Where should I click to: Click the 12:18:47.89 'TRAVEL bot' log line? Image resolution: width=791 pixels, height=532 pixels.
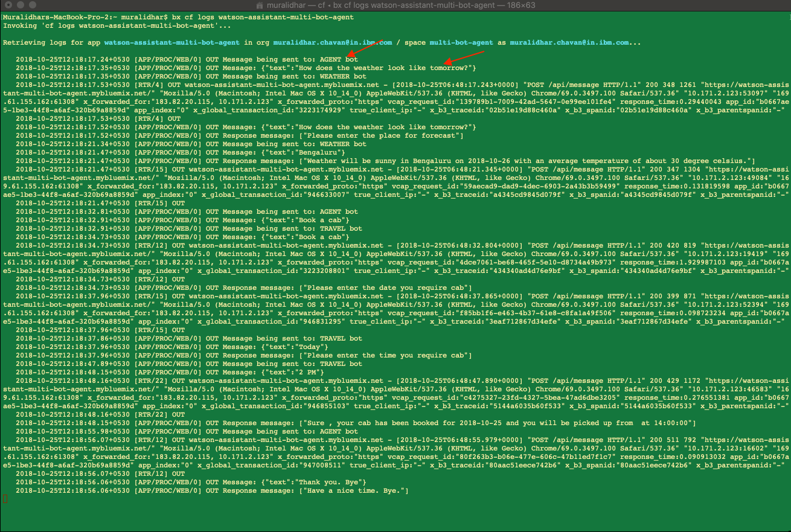[x=189, y=364]
